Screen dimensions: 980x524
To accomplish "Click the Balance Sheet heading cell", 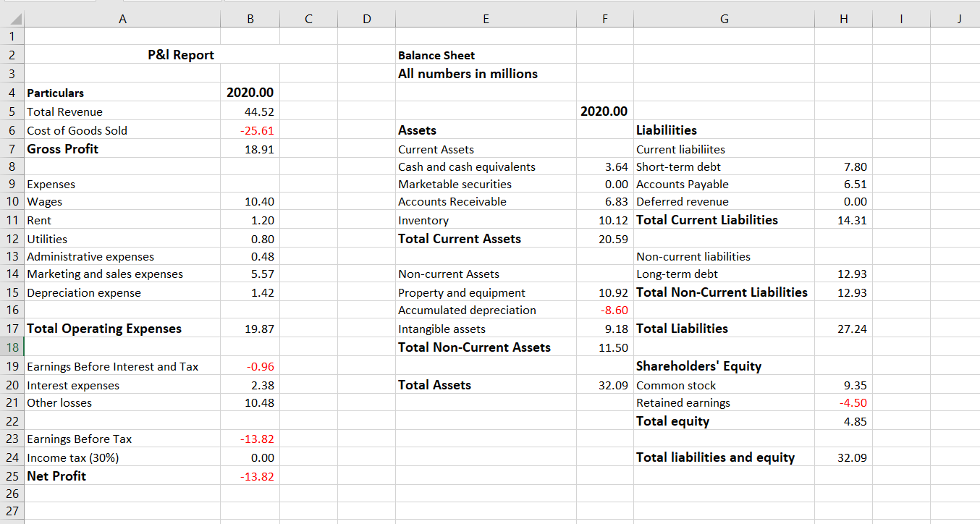I will click(x=486, y=55).
